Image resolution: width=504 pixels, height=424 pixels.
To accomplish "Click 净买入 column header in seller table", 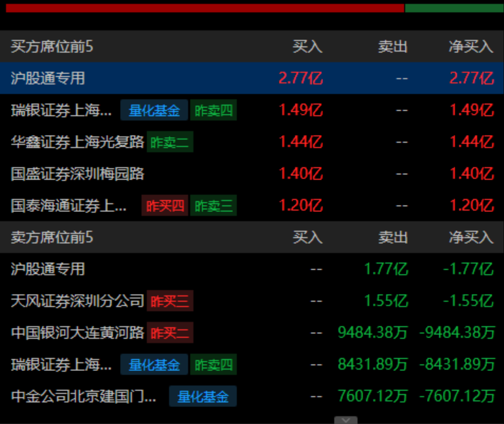I will (472, 237).
